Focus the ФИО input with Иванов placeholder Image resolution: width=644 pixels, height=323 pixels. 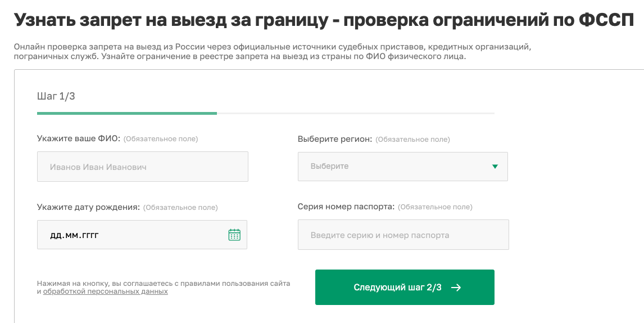[143, 167]
